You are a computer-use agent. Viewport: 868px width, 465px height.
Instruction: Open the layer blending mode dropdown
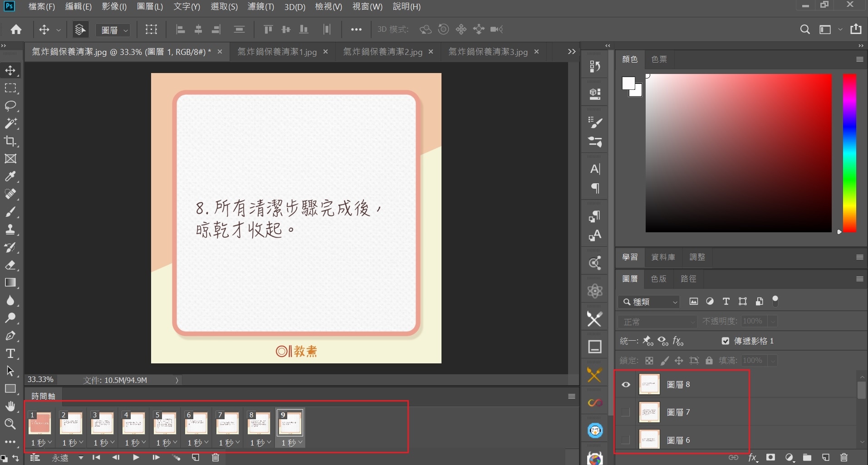coord(657,321)
